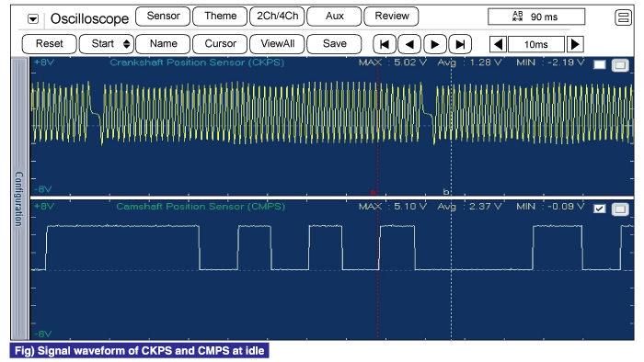This screenshot has width=644, height=362.
Task: Jump to last record with skip-to-end icon
Action: click(460, 44)
